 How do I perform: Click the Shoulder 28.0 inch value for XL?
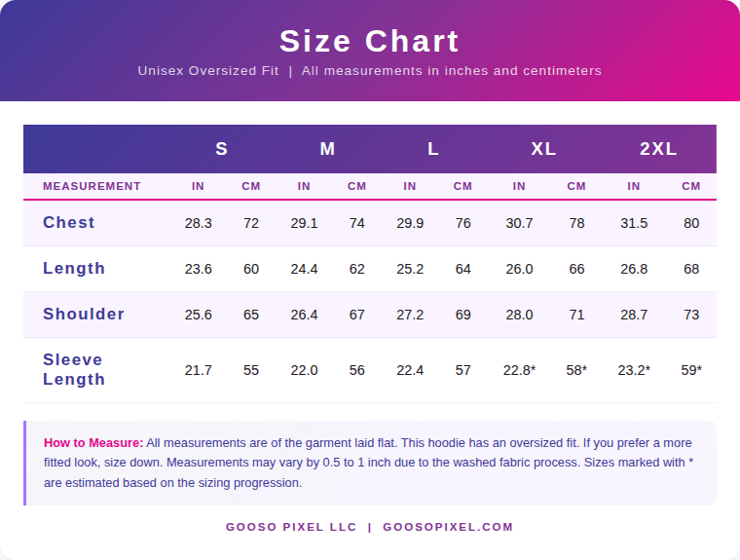tap(519, 315)
